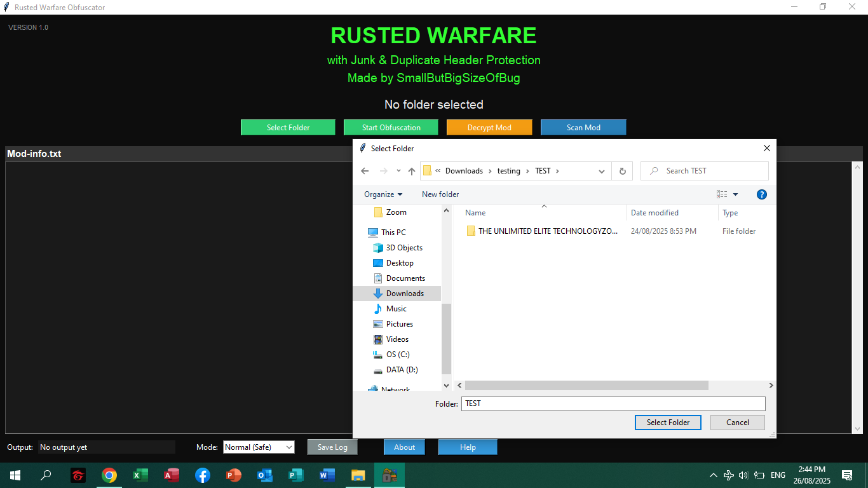
Task: Close the Select Folder dialog
Action: tap(766, 148)
